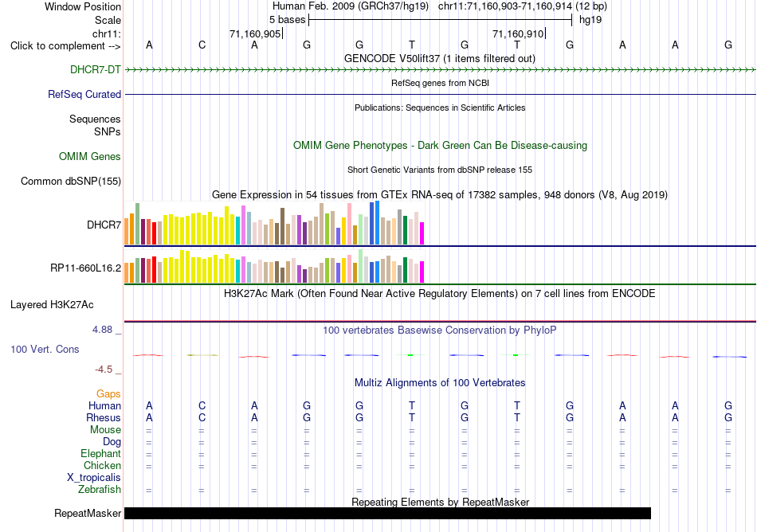Click the -4.5 PhyloP lower limit value
The width and height of the screenshot is (757, 532).
click(104, 370)
